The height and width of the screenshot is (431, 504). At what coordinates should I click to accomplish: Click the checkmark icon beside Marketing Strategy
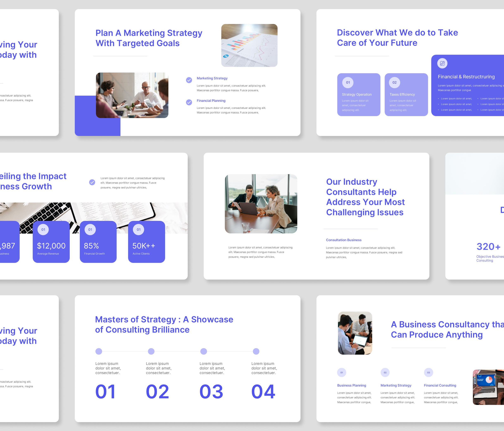[x=189, y=80]
